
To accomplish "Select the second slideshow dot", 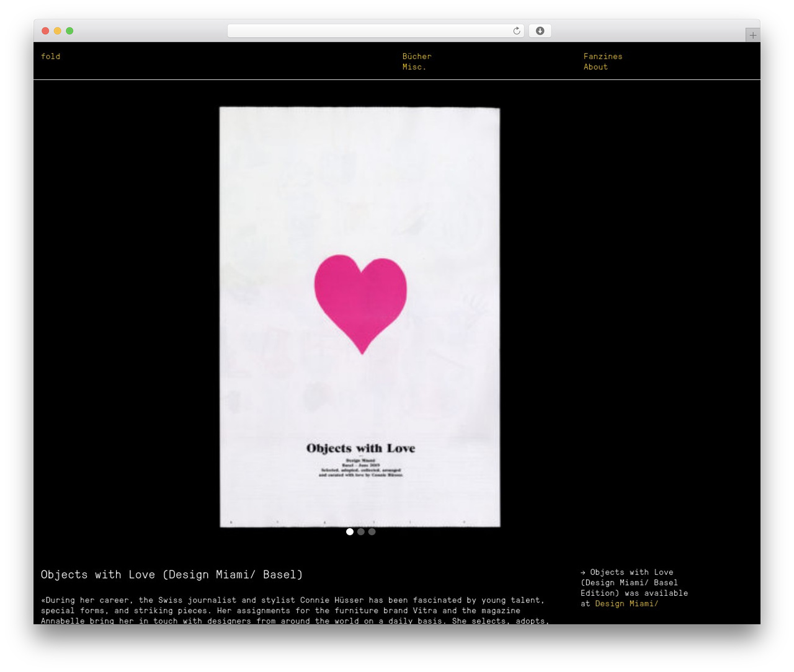I will 361,532.
